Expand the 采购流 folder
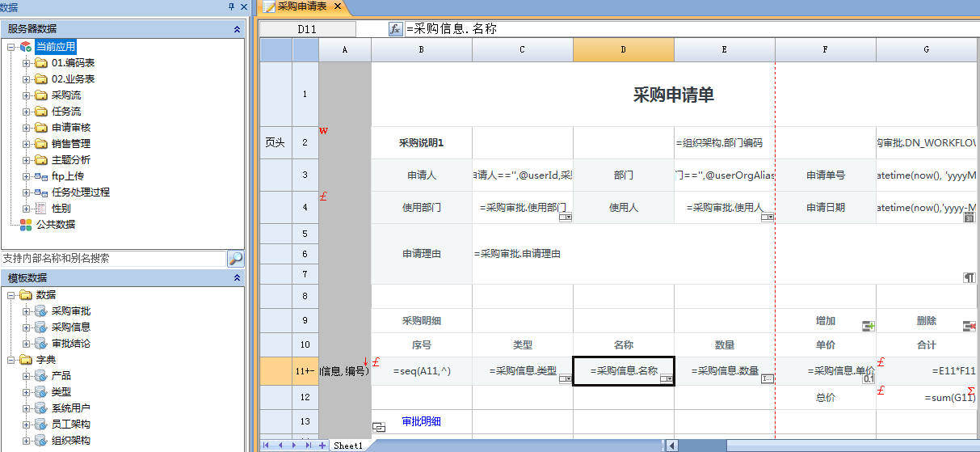980x452 pixels. [x=26, y=95]
